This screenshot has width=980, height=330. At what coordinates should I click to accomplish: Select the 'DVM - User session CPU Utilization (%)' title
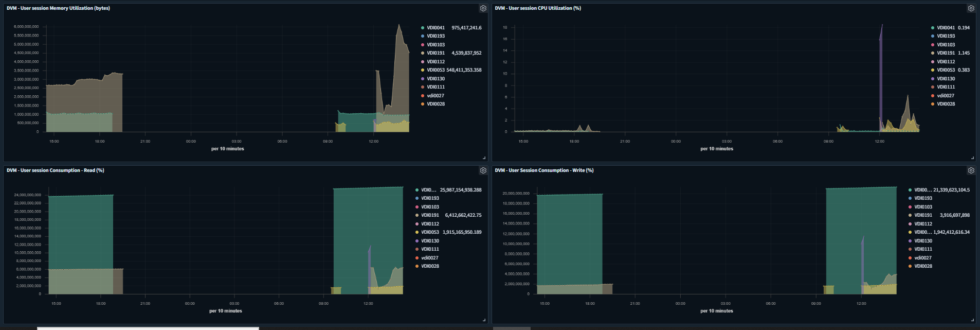[538, 8]
